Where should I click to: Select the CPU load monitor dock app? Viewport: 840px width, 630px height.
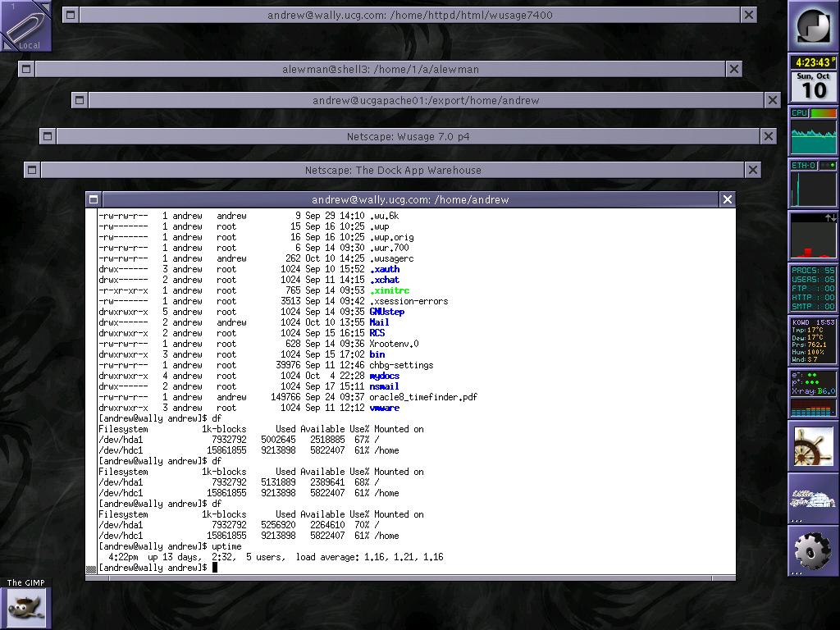(813, 131)
